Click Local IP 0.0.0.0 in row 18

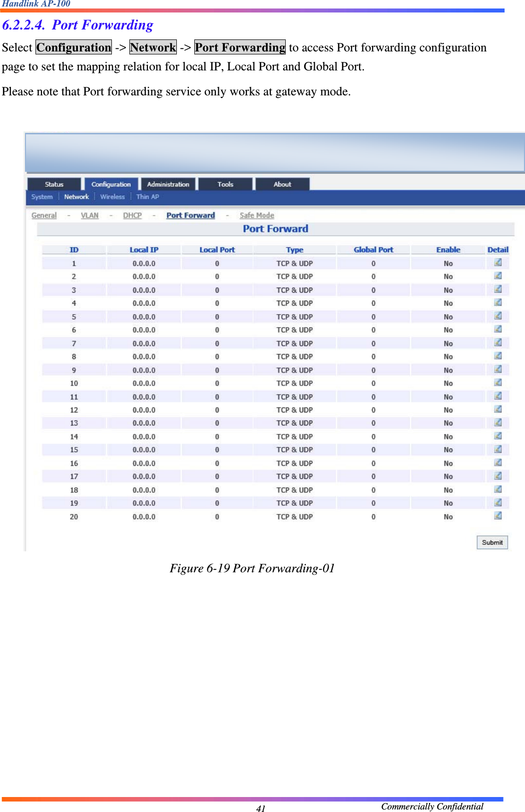click(144, 490)
